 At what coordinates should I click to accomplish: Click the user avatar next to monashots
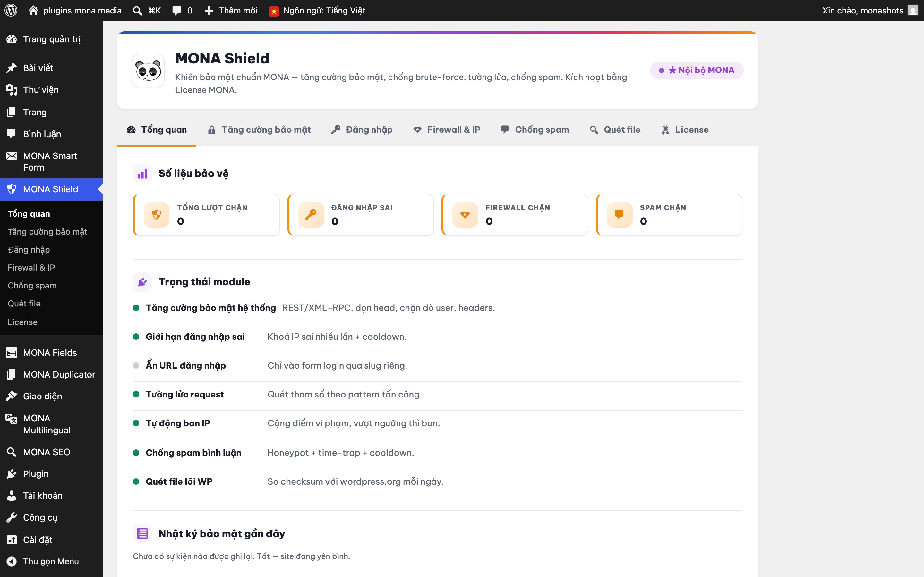[912, 10]
